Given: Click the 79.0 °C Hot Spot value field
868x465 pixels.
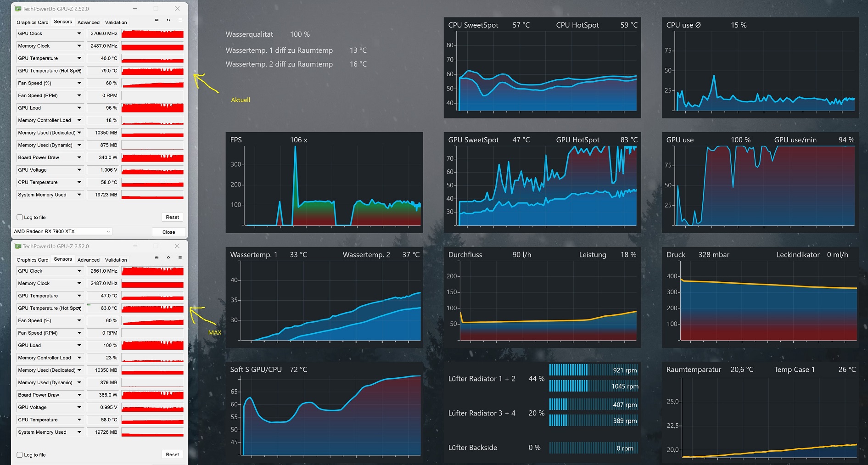Looking at the screenshot, I should pos(103,71).
